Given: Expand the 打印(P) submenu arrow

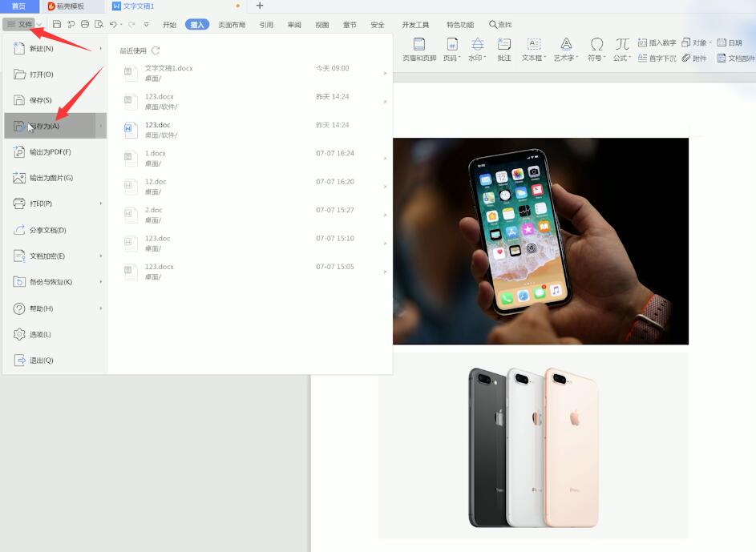Looking at the screenshot, I should (x=101, y=203).
